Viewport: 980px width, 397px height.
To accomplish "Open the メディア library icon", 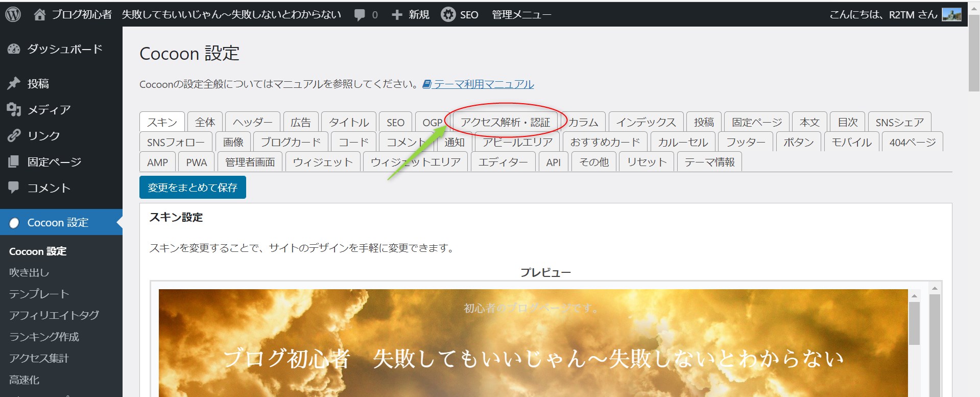I will pos(14,109).
